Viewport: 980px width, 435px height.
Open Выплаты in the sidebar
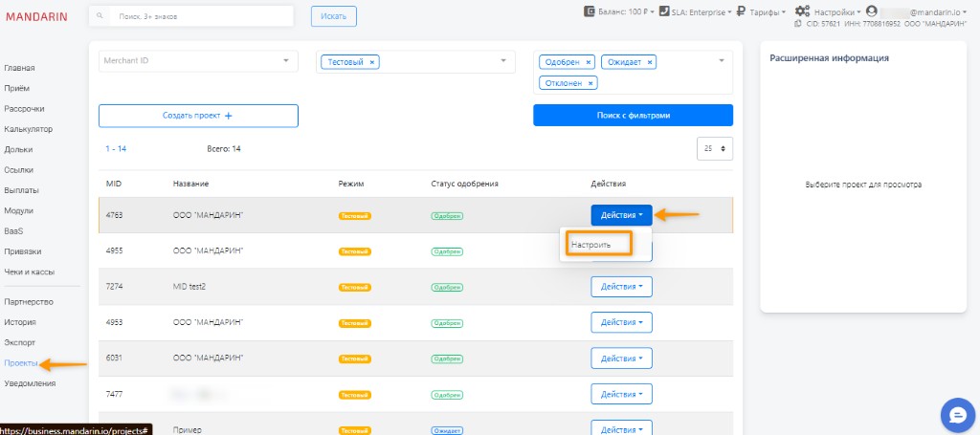pos(21,190)
